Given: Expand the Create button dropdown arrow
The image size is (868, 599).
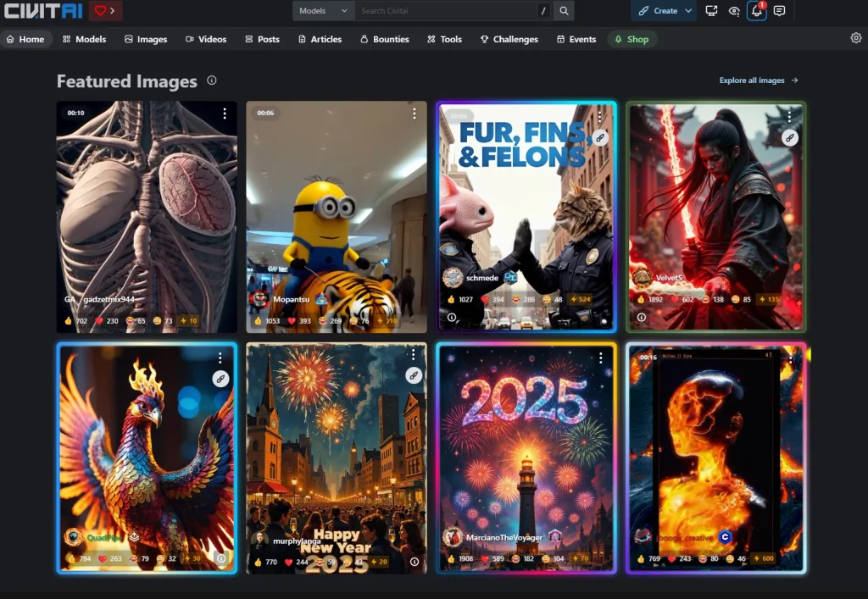Looking at the screenshot, I should pos(688,11).
